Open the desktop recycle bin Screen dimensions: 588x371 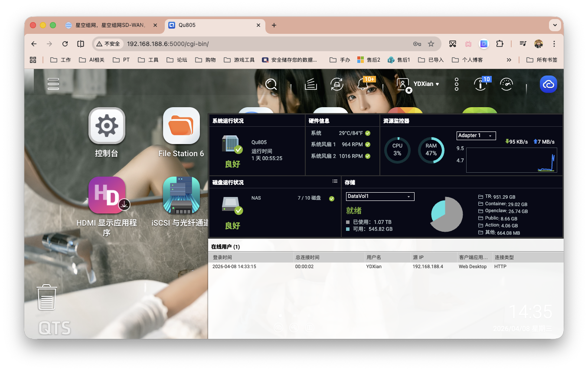coord(47,298)
